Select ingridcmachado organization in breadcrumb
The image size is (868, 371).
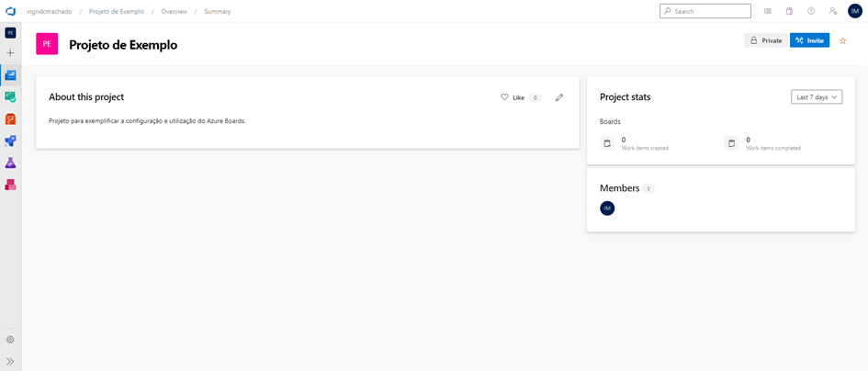49,12
